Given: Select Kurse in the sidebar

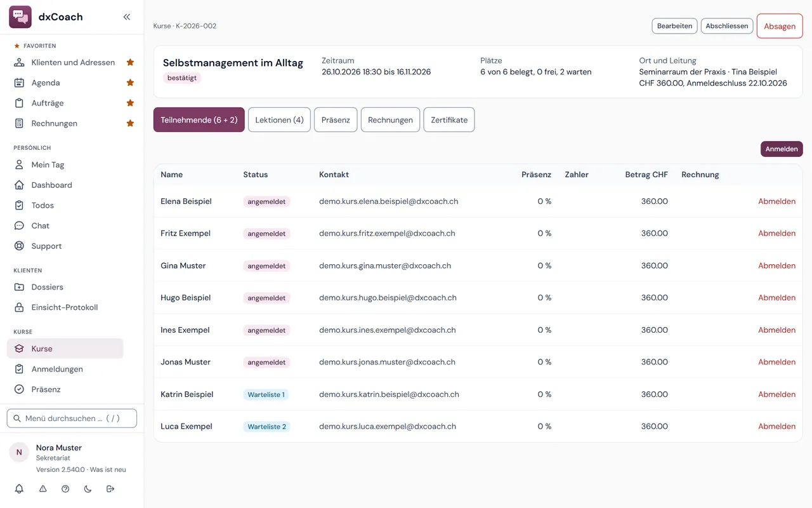Looking at the screenshot, I should (x=65, y=349).
